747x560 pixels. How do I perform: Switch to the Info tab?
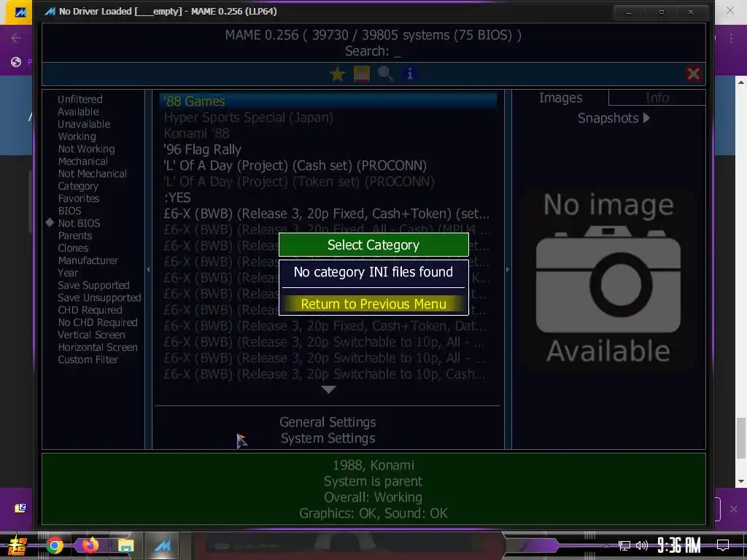coord(657,98)
